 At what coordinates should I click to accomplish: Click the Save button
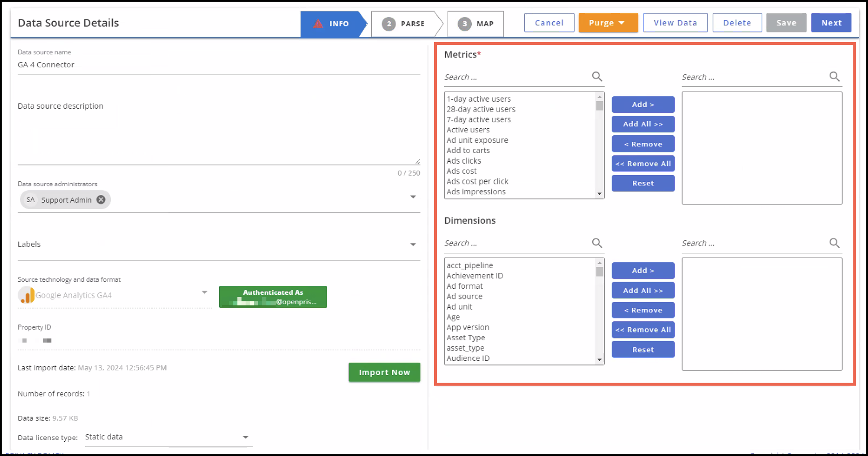pyautogui.click(x=787, y=23)
